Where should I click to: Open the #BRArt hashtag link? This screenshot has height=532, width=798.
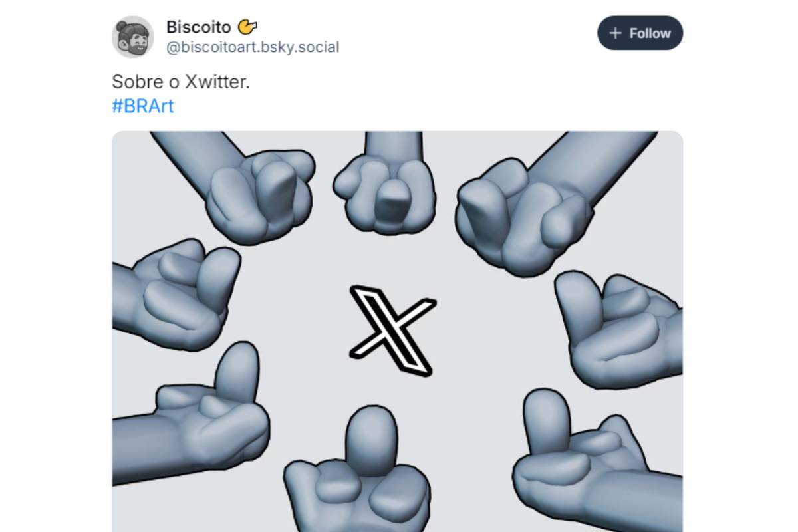pyautogui.click(x=142, y=106)
